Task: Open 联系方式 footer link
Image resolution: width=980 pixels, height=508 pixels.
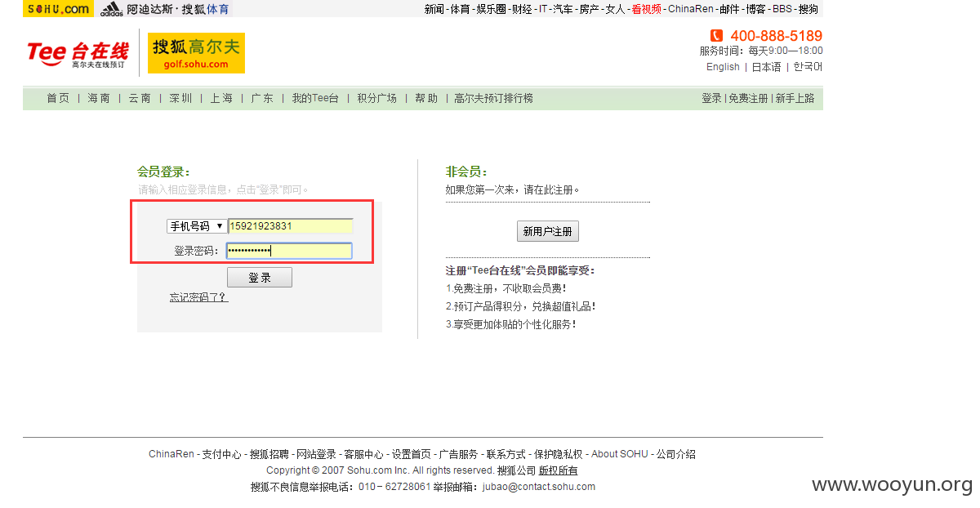Action: (x=506, y=454)
